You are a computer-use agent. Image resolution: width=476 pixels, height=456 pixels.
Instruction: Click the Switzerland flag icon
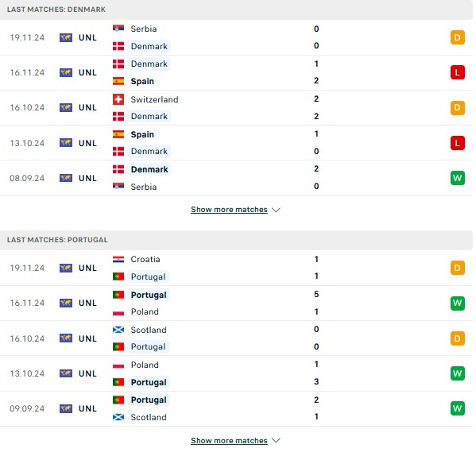pos(118,99)
